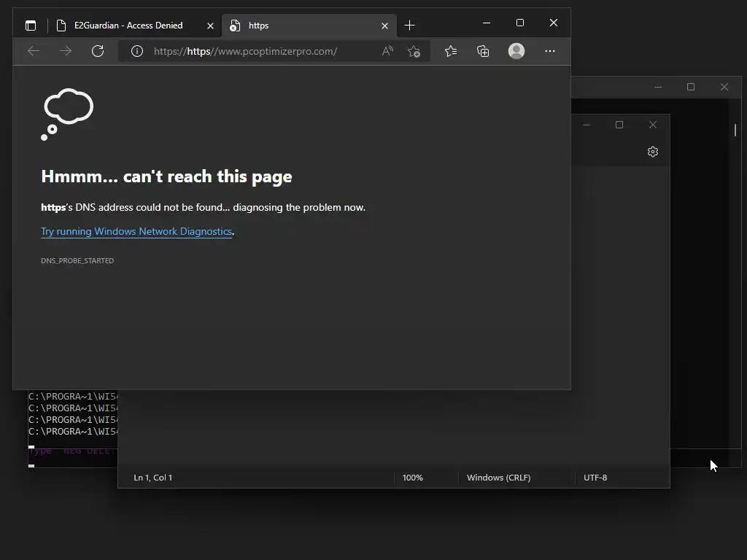Click the last C:\PROGRA~1 console line
Image resolution: width=747 pixels, height=560 pixels.
73,432
